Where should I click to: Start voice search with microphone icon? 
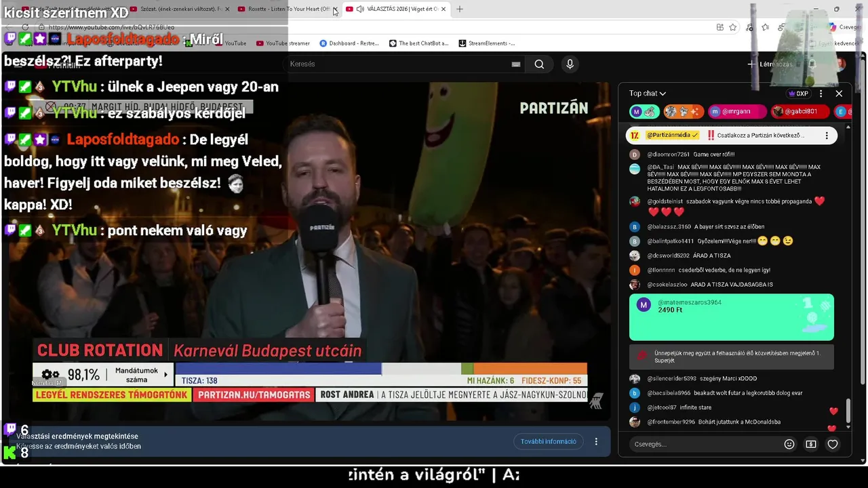click(x=570, y=64)
